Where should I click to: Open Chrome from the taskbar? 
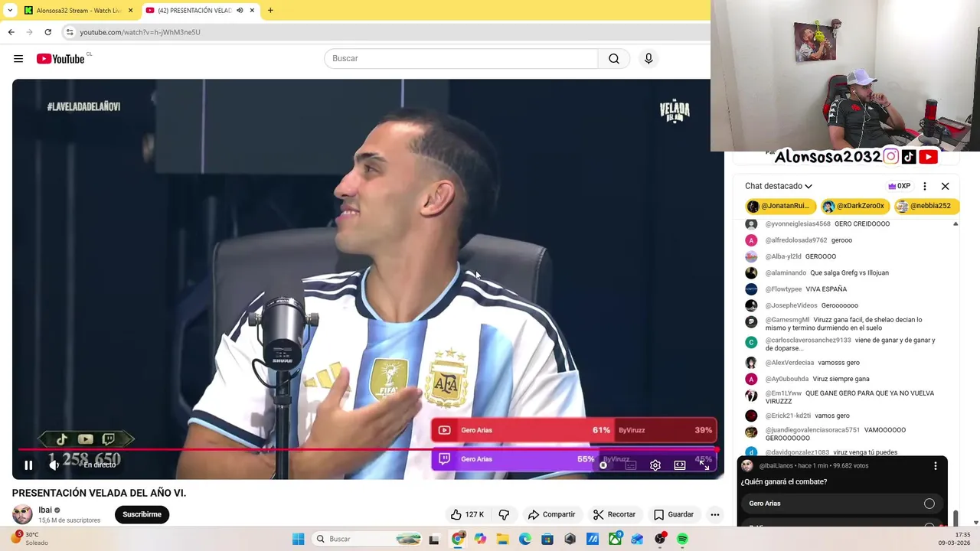(458, 540)
